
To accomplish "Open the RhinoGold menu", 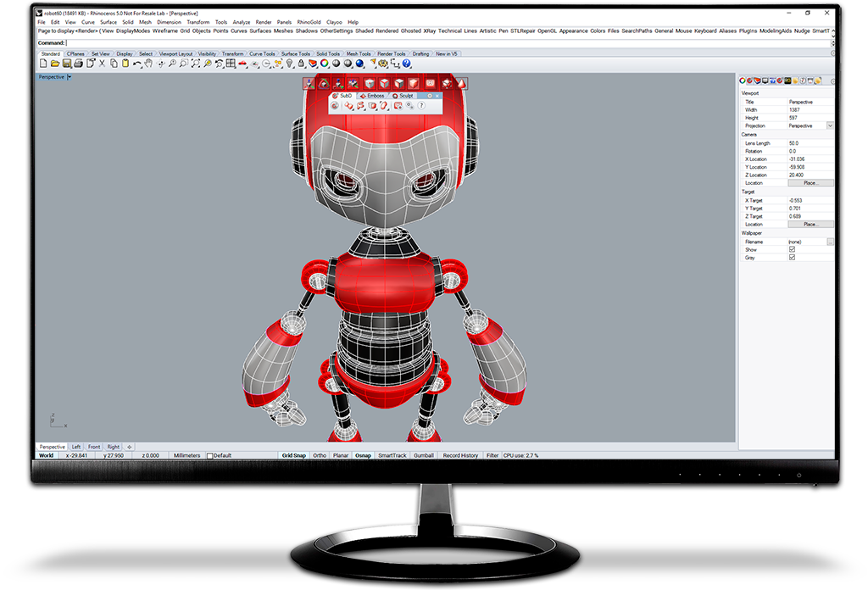I will pyautogui.click(x=309, y=22).
